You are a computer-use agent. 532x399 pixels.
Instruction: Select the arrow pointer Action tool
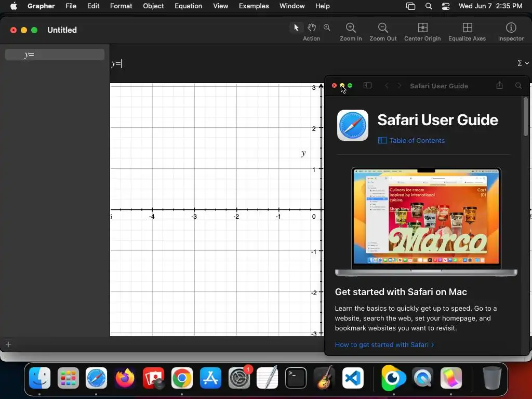click(296, 28)
